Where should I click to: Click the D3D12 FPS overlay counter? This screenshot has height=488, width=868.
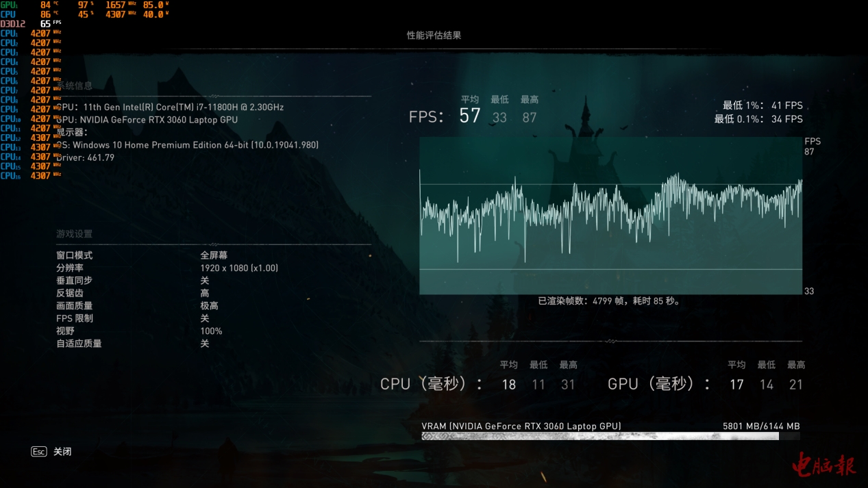point(46,24)
